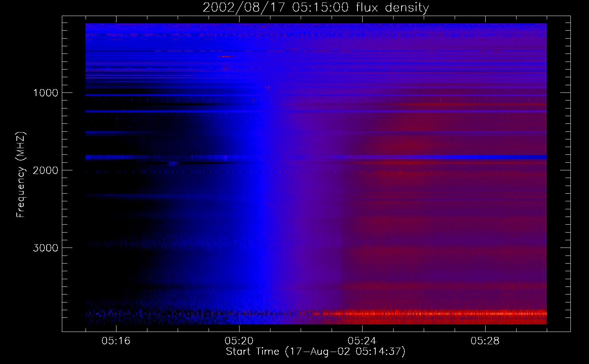Select the "Frequency (MHZ)" y-axis label

21,174
